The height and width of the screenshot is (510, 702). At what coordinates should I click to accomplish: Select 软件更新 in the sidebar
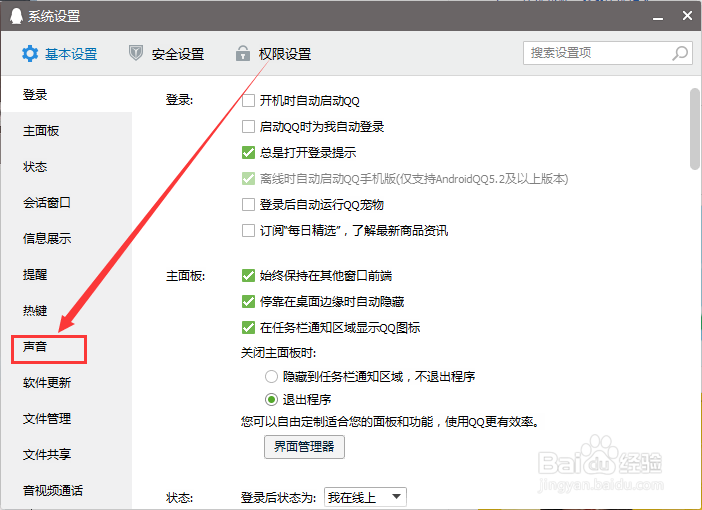66,383
